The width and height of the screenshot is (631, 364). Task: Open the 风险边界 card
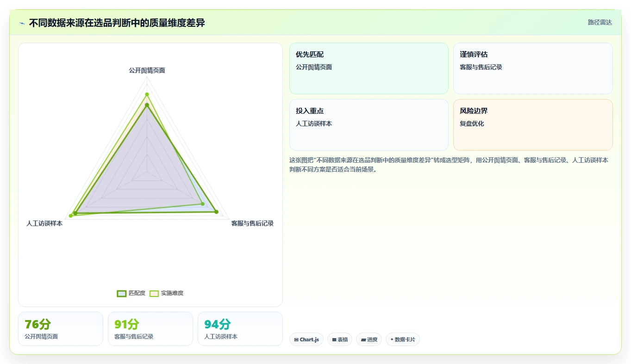[x=533, y=125]
